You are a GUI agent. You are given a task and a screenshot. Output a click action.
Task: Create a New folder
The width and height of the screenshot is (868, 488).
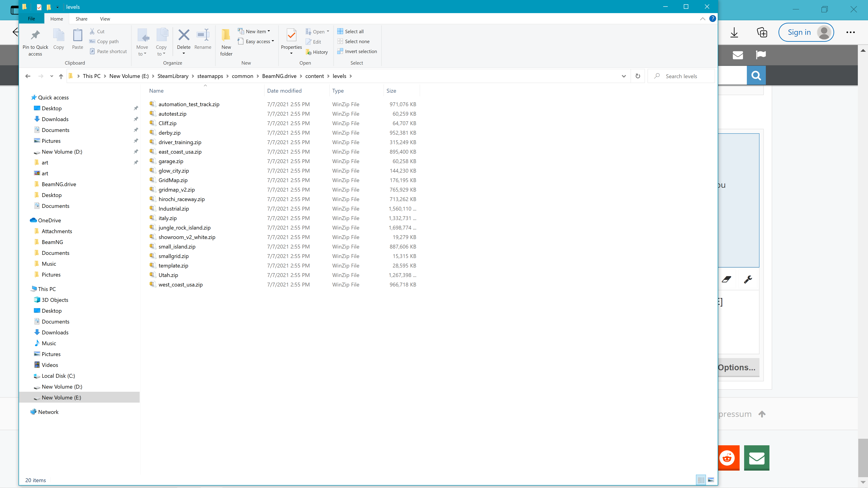tap(226, 42)
